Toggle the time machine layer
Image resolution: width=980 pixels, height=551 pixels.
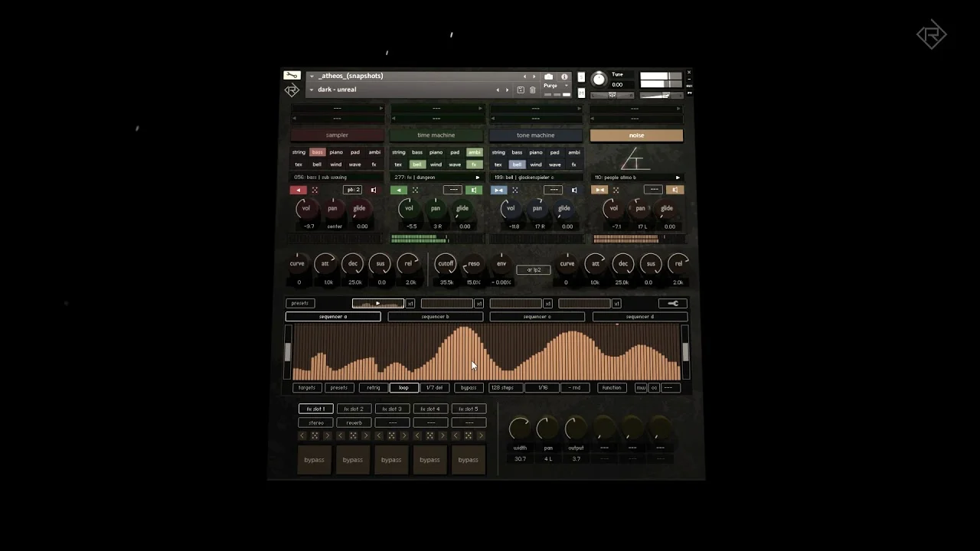click(436, 135)
